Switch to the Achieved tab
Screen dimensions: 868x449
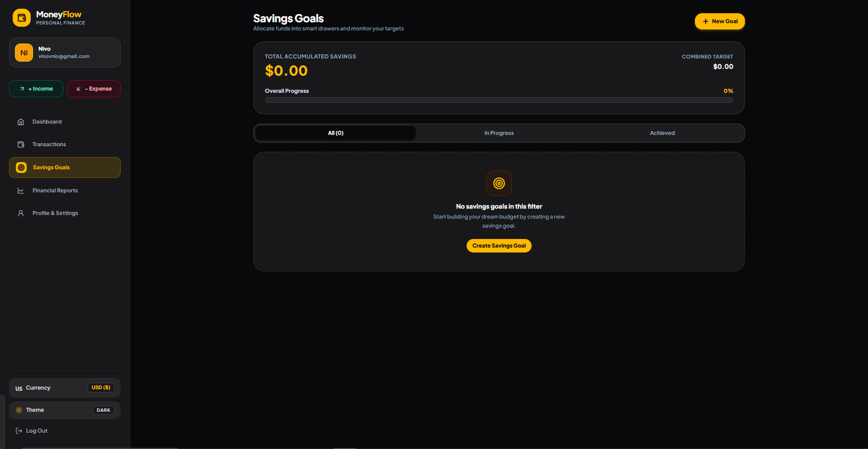pyautogui.click(x=662, y=133)
